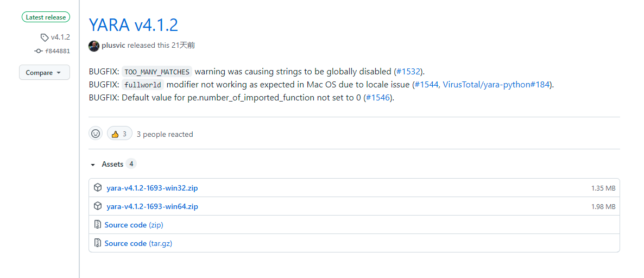Click the commit icon beside f844881
The width and height of the screenshot is (644, 278).
[39, 51]
